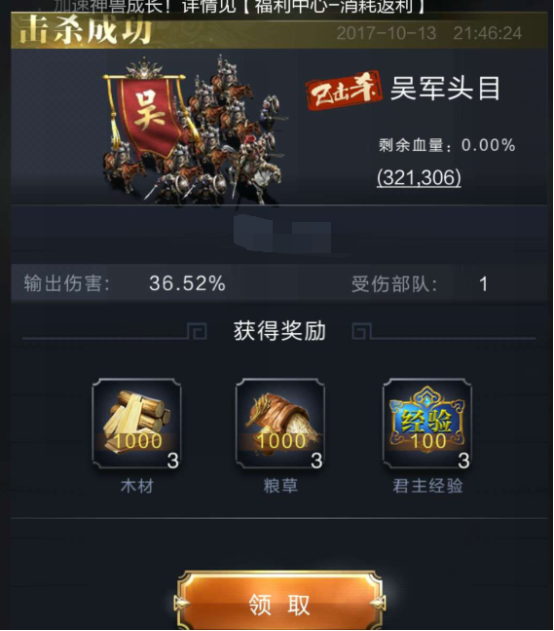Click the 吴军头目 enemy name
The image size is (554, 631).
pos(445,89)
